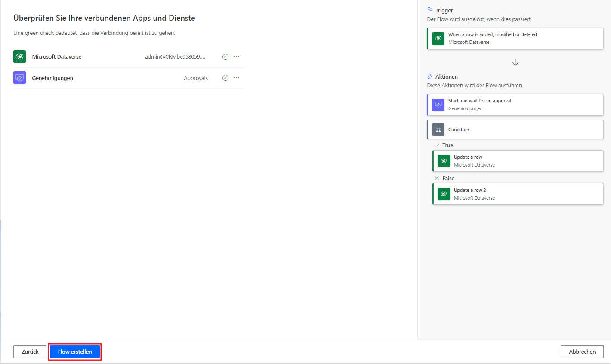611x364 pixels.
Task: Select the 'Update a row' action card
Action: pos(518,161)
